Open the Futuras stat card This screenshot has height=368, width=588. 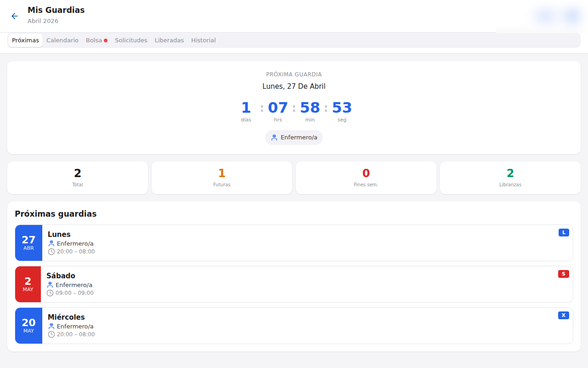[x=222, y=178]
